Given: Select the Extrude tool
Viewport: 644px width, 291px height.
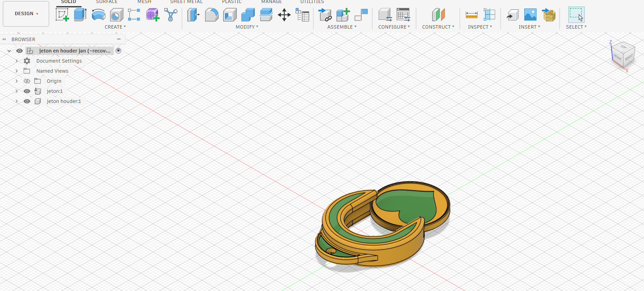Looking at the screenshot, I should (80, 15).
